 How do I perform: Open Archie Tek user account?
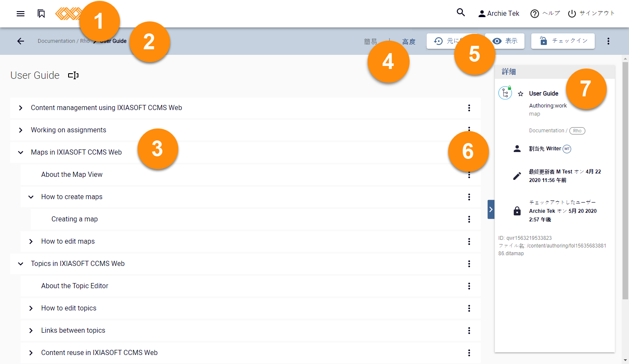click(499, 14)
